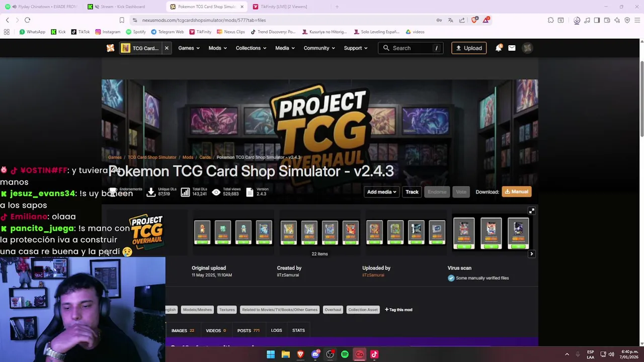
Task: Open Brave browser taskbar icon
Action: pyautogui.click(x=300, y=354)
